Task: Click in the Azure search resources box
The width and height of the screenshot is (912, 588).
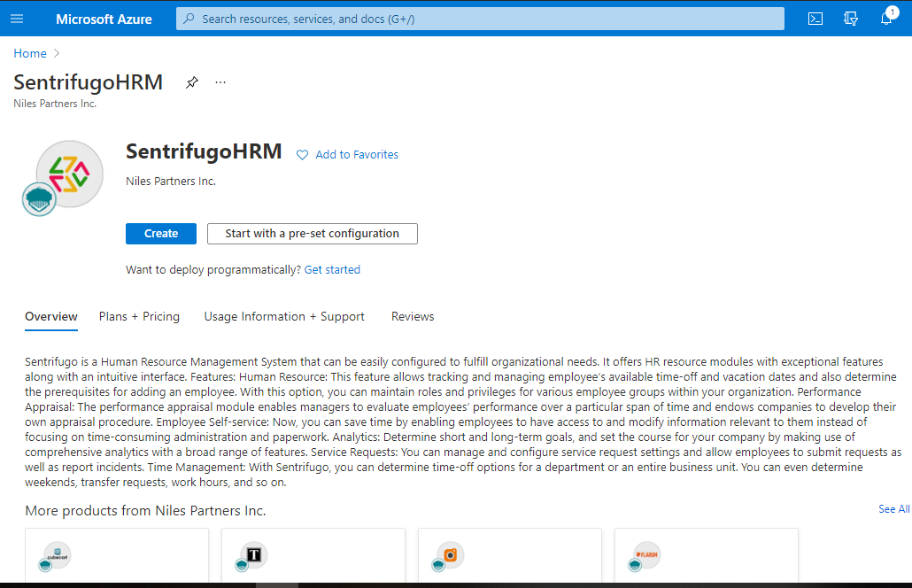Action: [x=480, y=19]
